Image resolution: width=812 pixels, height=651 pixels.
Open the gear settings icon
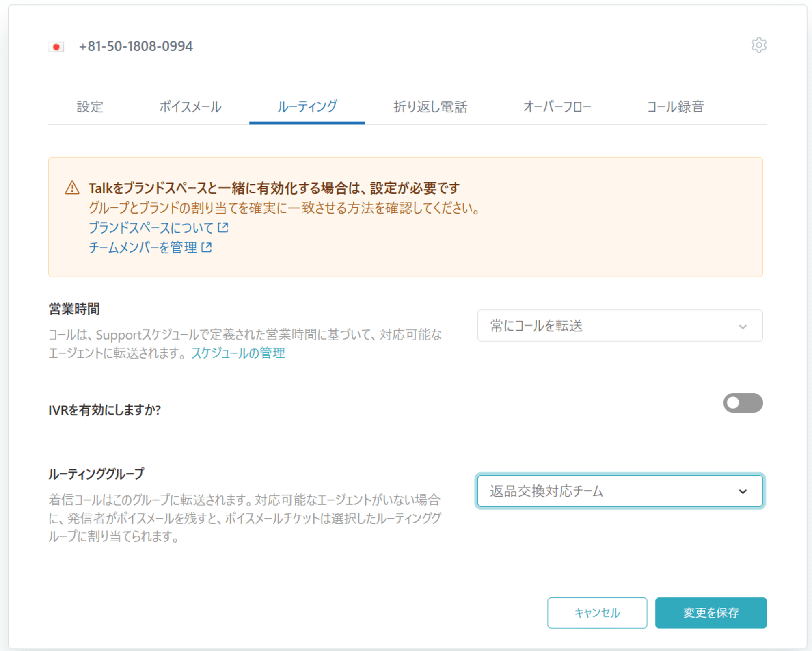click(x=758, y=45)
